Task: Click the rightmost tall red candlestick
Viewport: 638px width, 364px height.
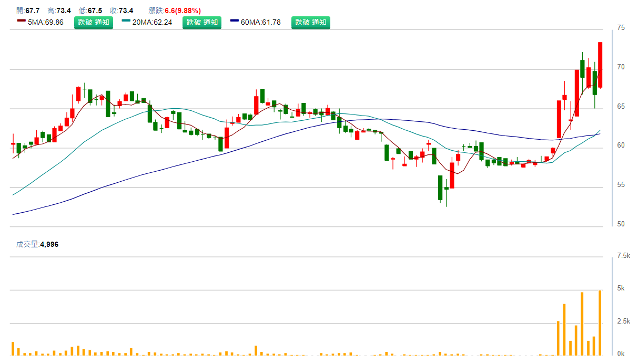Action: pos(600,65)
